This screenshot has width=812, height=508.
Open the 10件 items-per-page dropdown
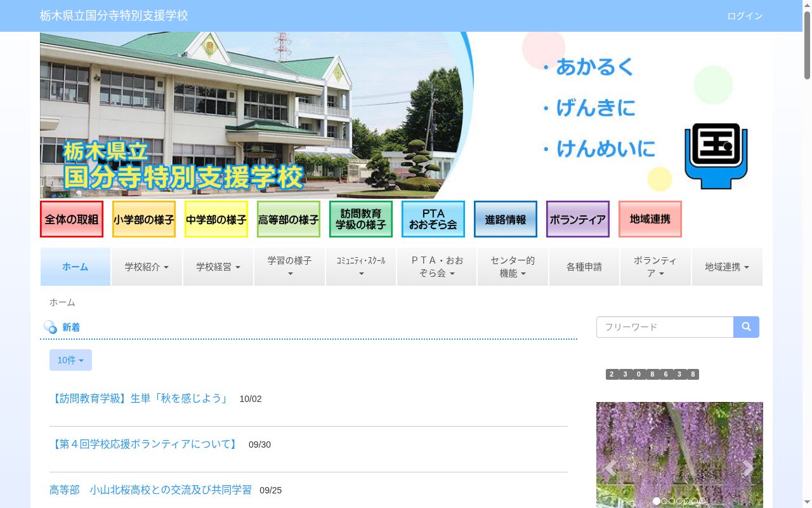(x=70, y=360)
